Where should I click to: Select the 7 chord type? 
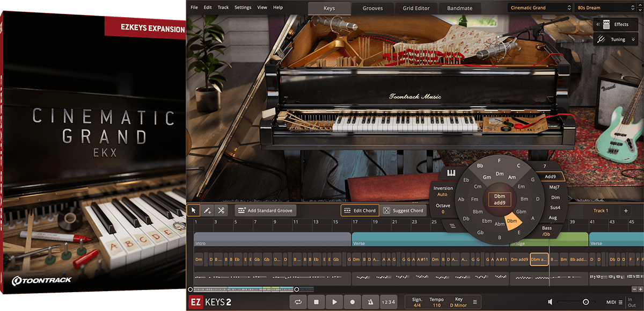(544, 167)
